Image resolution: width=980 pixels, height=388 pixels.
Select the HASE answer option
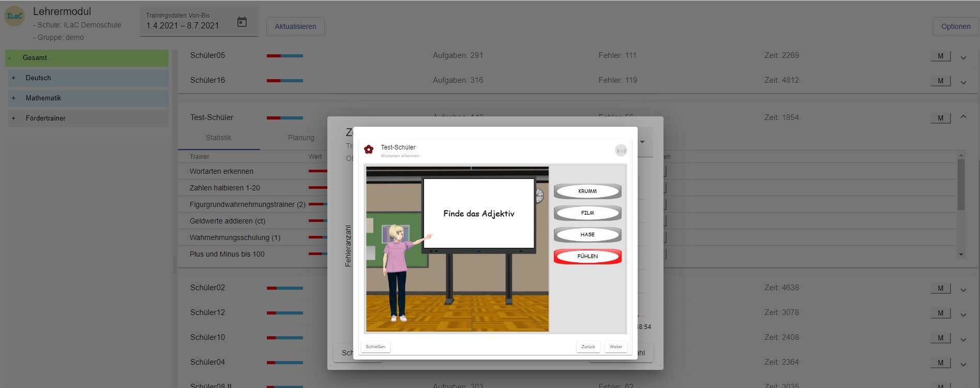pos(587,235)
